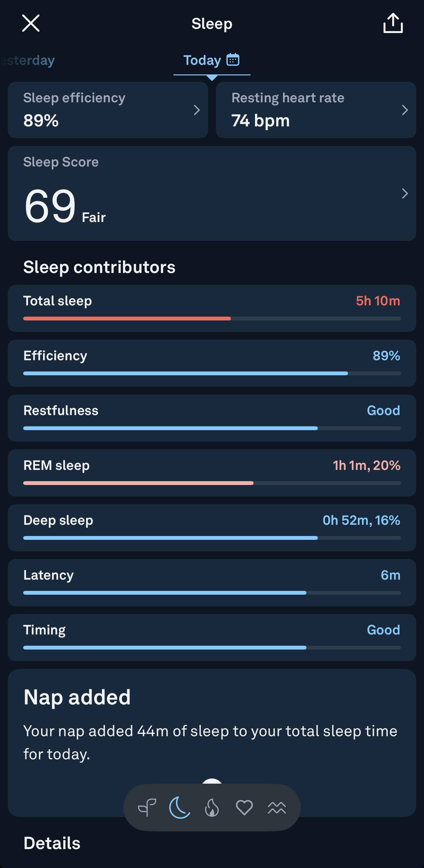Open the Deep sleep contributor row
Screen dimensions: 424x868
[x=212, y=527]
